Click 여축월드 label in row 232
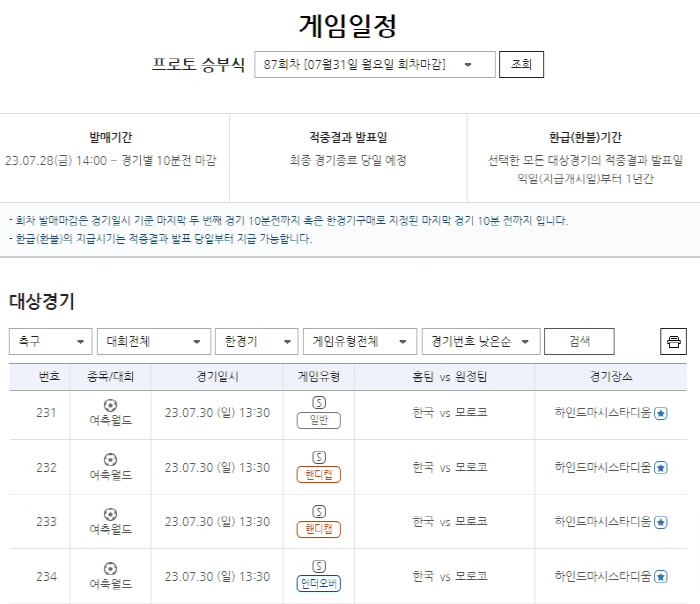Image resolution: width=700 pixels, height=604 pixels. [111, 475]
